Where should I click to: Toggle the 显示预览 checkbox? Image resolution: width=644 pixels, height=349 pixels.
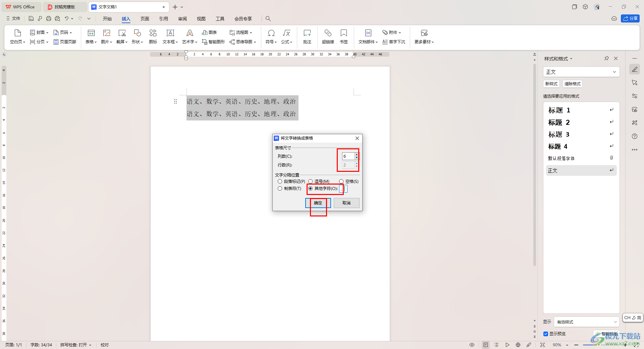(546, 334)
